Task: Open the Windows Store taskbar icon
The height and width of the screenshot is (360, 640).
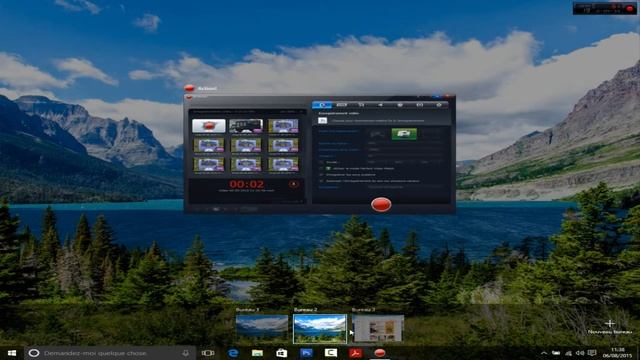Action: [x=282, y=353]
